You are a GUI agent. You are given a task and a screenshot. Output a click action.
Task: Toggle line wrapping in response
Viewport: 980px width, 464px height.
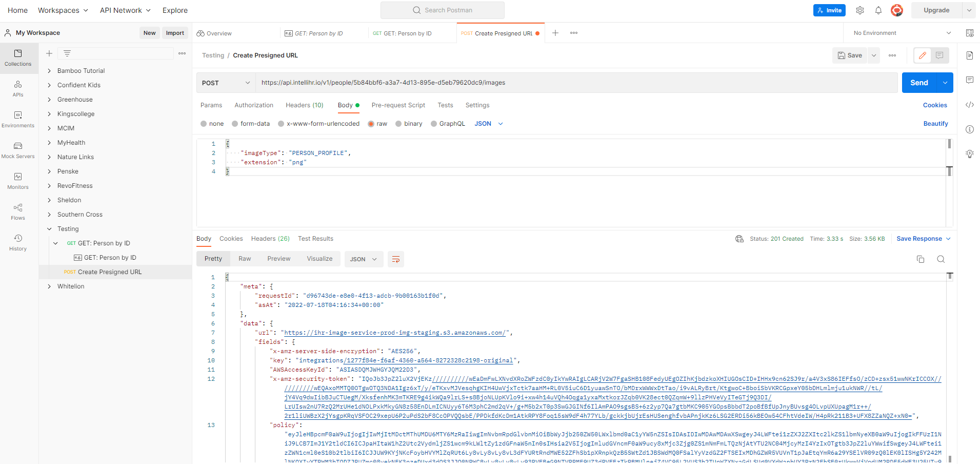point(396,259)
